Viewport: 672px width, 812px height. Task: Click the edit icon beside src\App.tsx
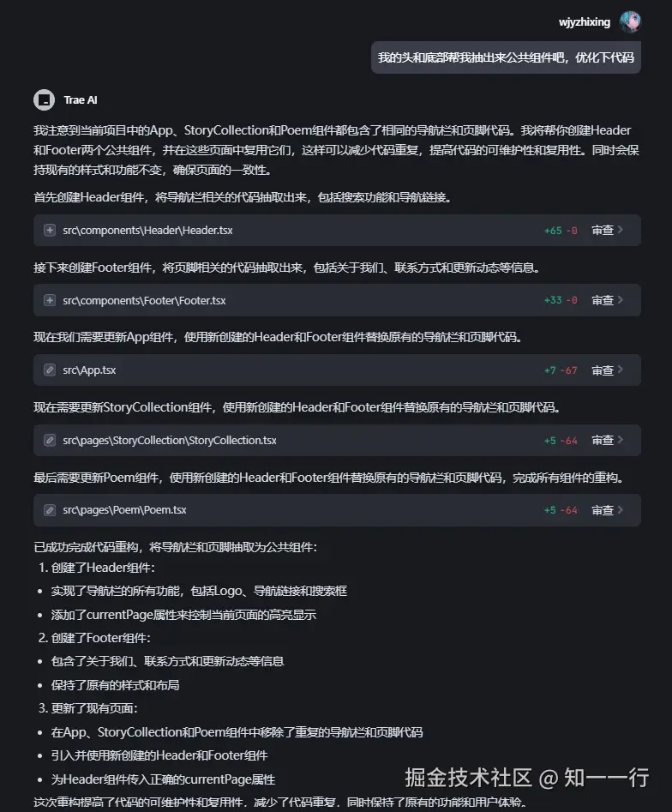[x=50, y=370]
